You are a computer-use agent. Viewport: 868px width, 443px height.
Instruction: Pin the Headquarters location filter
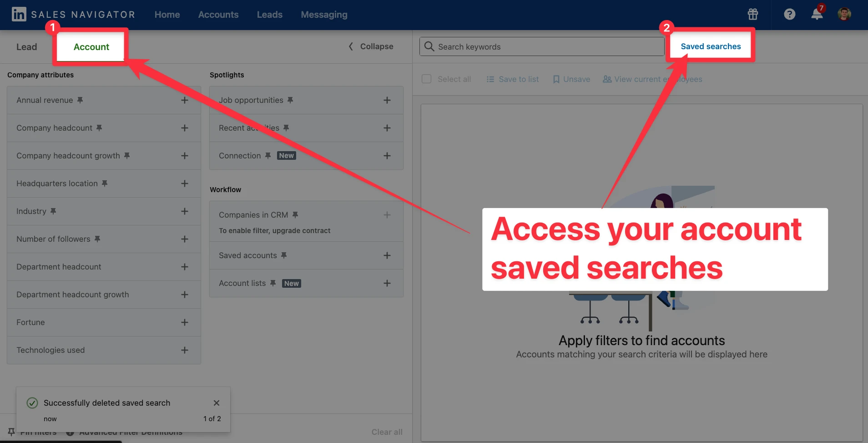coord(105,183)
